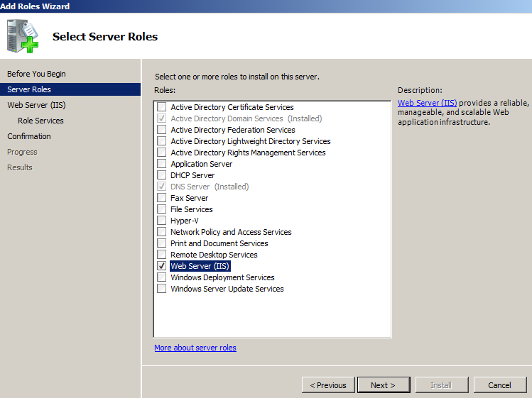Screen dimensions: 532x398
Task: Open More about server roles link
Action: click(x=195, y=348)
